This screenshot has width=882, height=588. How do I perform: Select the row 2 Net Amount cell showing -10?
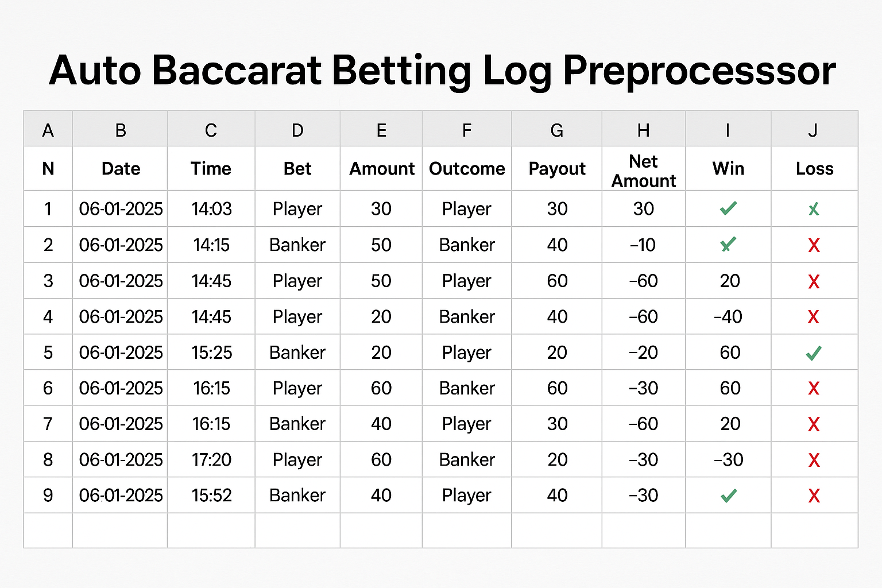point(644,245)
